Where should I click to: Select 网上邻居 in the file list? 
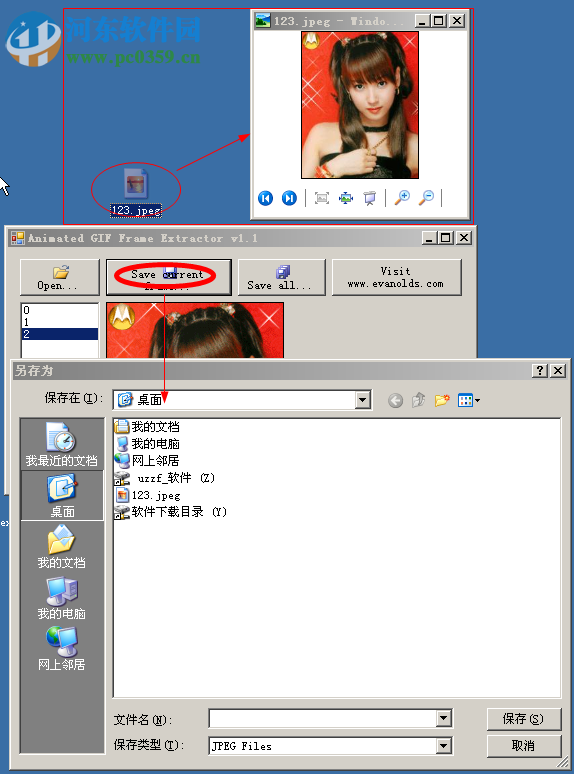(x=147, y=461)
